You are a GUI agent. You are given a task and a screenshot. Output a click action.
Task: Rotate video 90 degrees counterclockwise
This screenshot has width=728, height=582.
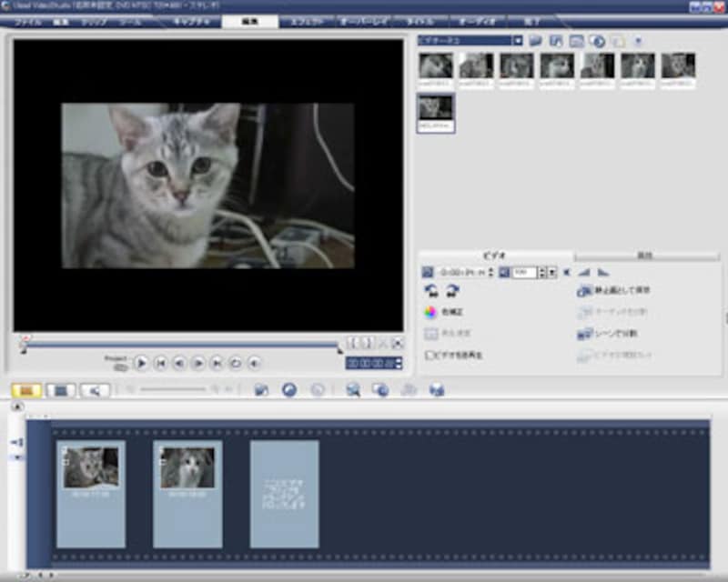tap(430, 291)
